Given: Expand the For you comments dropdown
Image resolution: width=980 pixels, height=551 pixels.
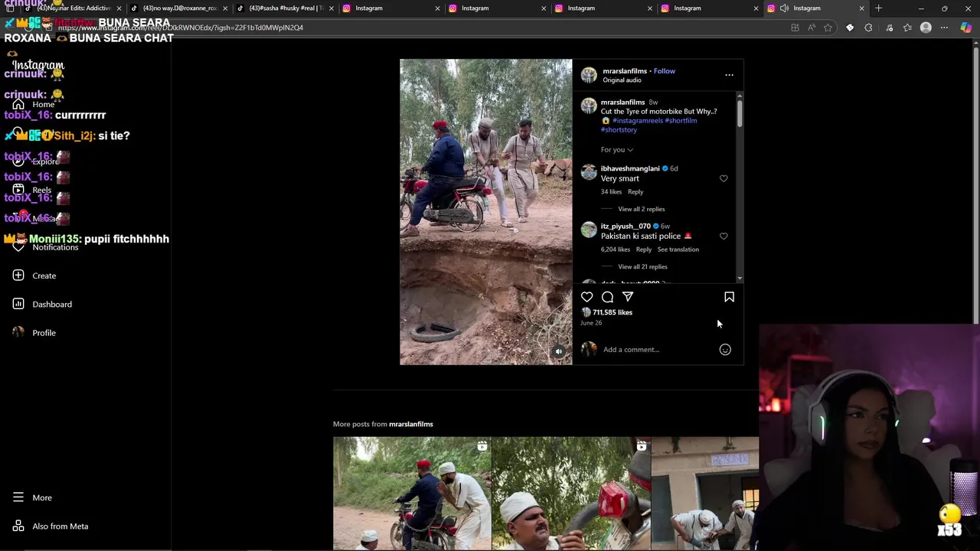Looking at the screenshot, I should pyautogui.click(x=617, y=150).
